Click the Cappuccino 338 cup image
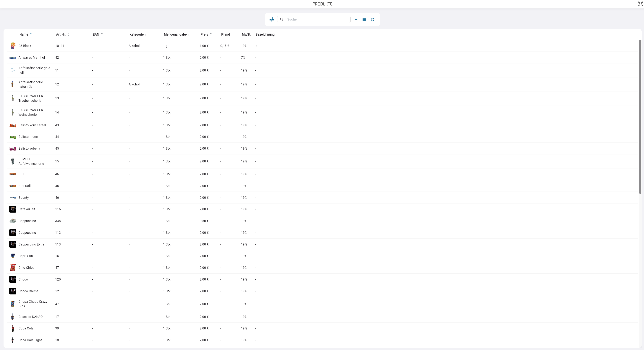 [13, 221]
